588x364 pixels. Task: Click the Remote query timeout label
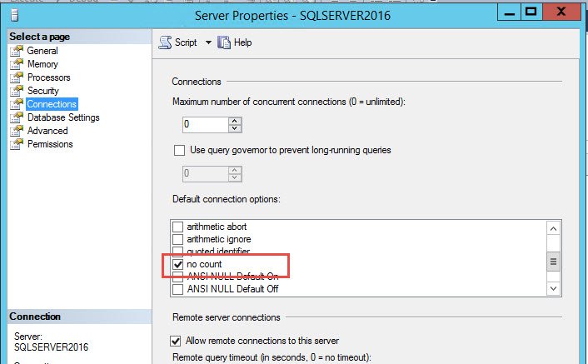click(x=272, y=357)
